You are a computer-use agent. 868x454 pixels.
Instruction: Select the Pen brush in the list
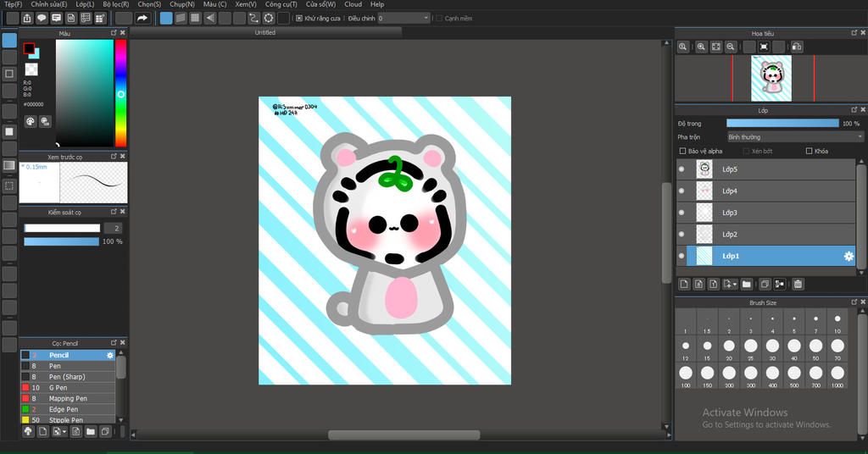point(68,366)
